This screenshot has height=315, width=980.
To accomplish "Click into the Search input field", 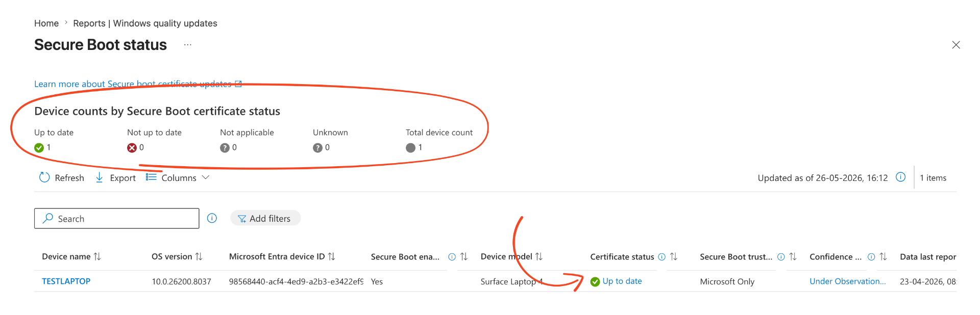I will click(117, 218).
